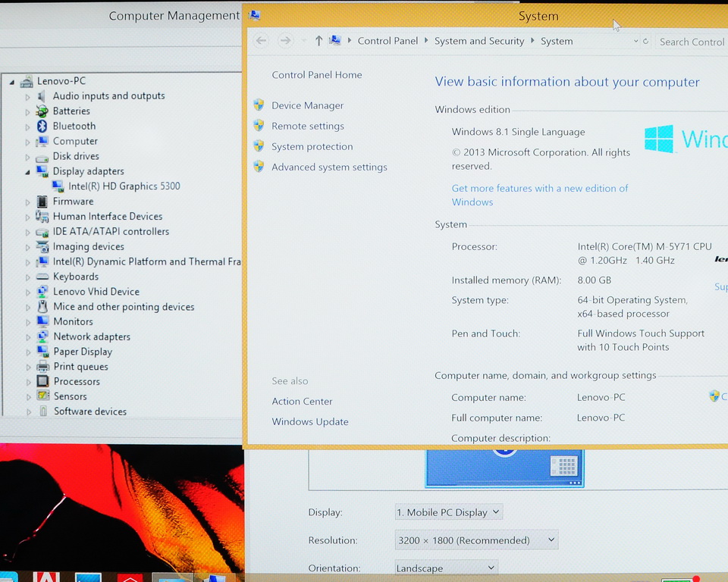Click the System window title icon
Viewport: 728px width, 582px height.
(x=254, y=15)
